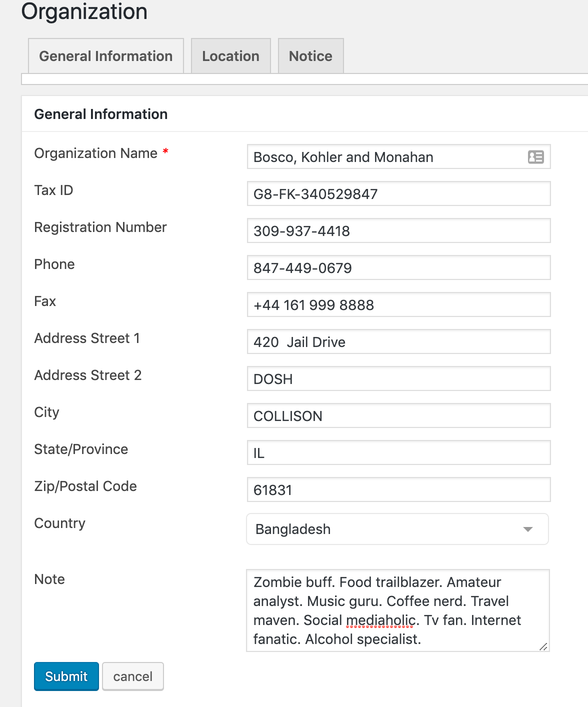The width and height of the screenshot is (588, 707).
Task: Open the Notice tab
Action: [x=310, y=56]
